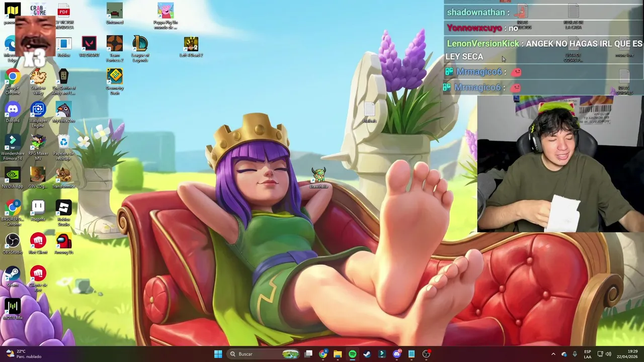Click the Cliente de Riot icon
This screenshot has width=644, height=362.
point(38,279)
